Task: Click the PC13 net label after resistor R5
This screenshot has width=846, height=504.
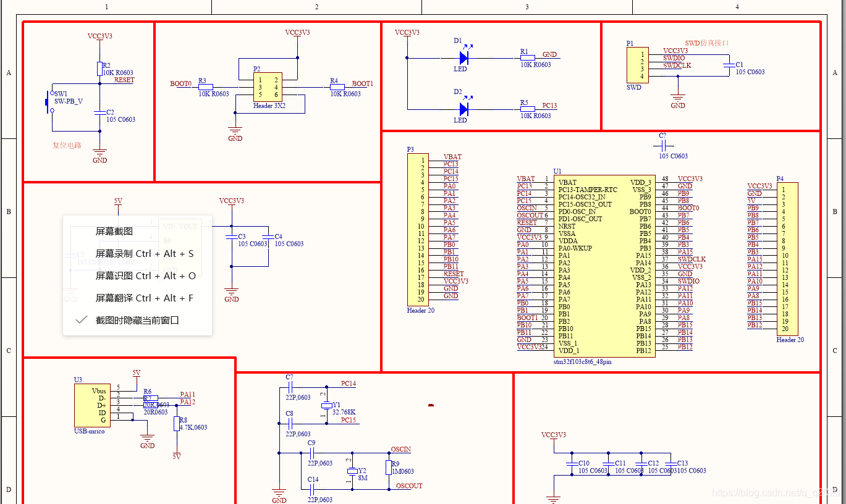Action: (x=550, y=106)
